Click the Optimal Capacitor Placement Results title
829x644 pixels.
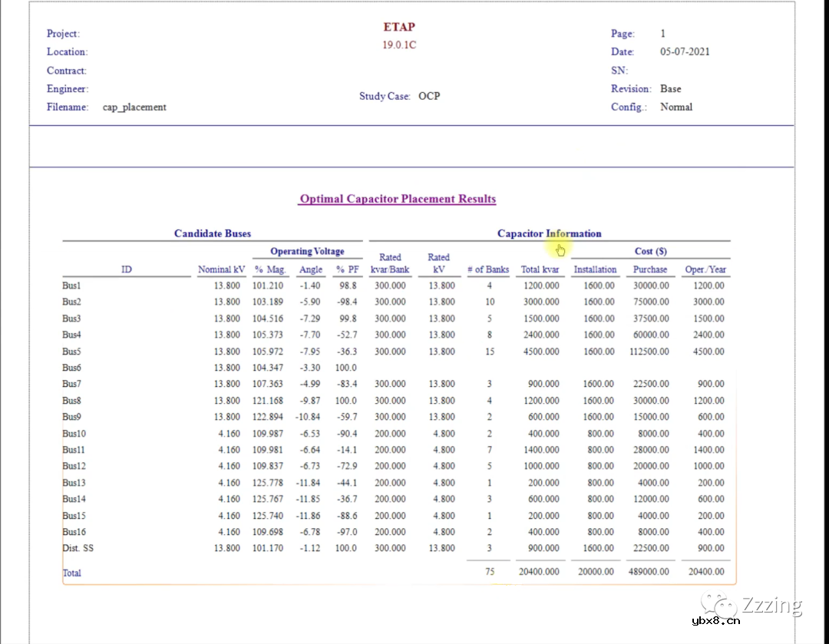tap(398, 199)
